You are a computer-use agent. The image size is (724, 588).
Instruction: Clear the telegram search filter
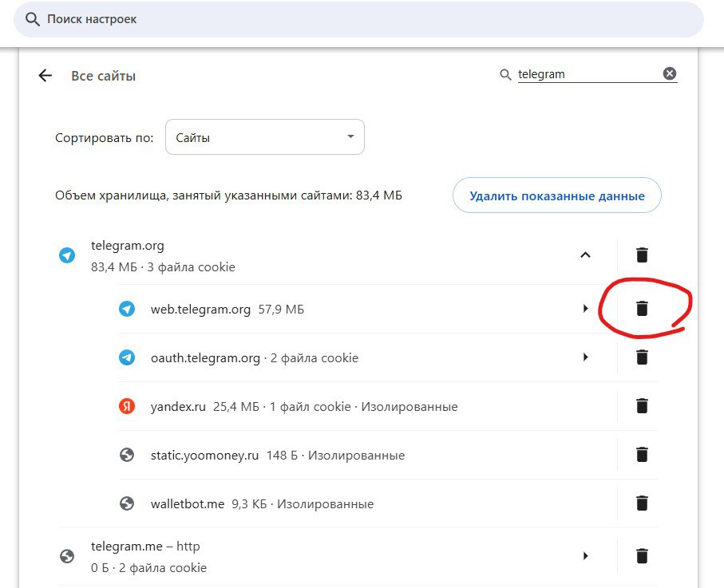[670, 73]
